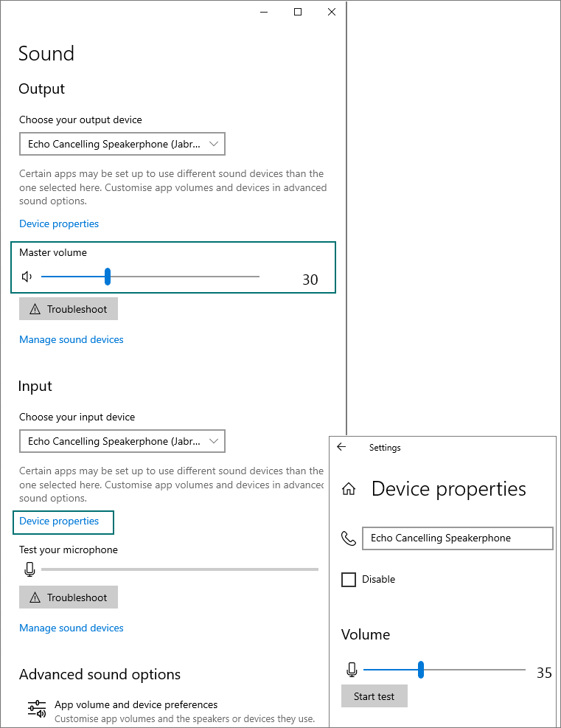The width and height of the screenshot is (561, 728).
Task: Click the Home icon in Device properties
Action: coord(349,489)
